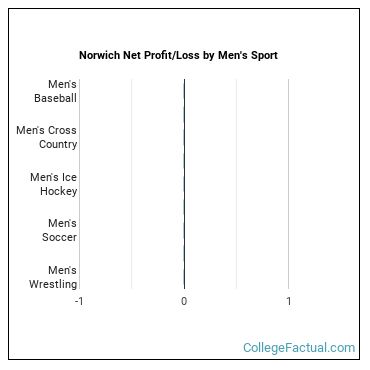Click the word Soccer in the label

[x=60, y=237]
